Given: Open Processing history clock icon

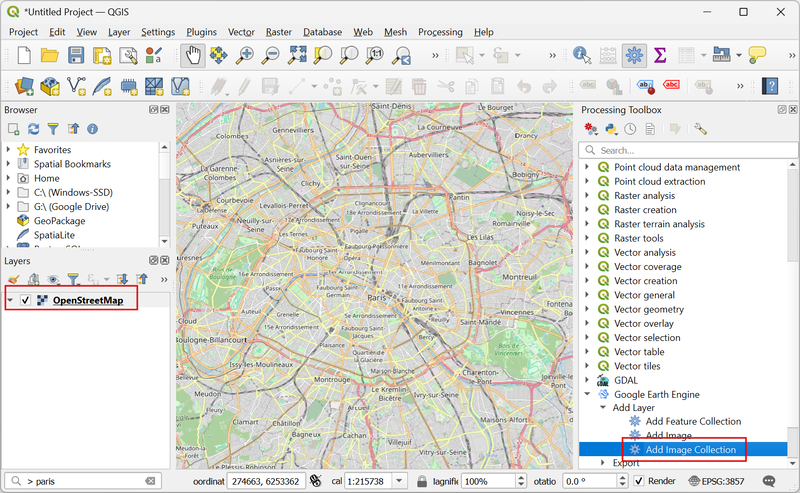Looking at the screenshot, I should point(630,129).
